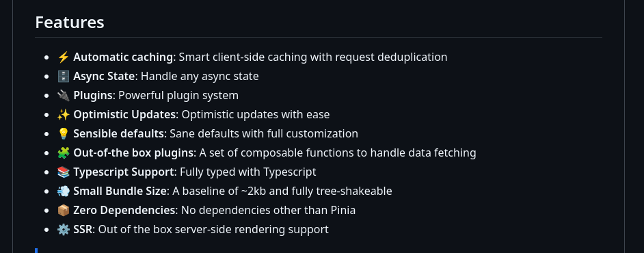
Task: Click the bold Automatic caching text
Action: [x=123, y=57]
